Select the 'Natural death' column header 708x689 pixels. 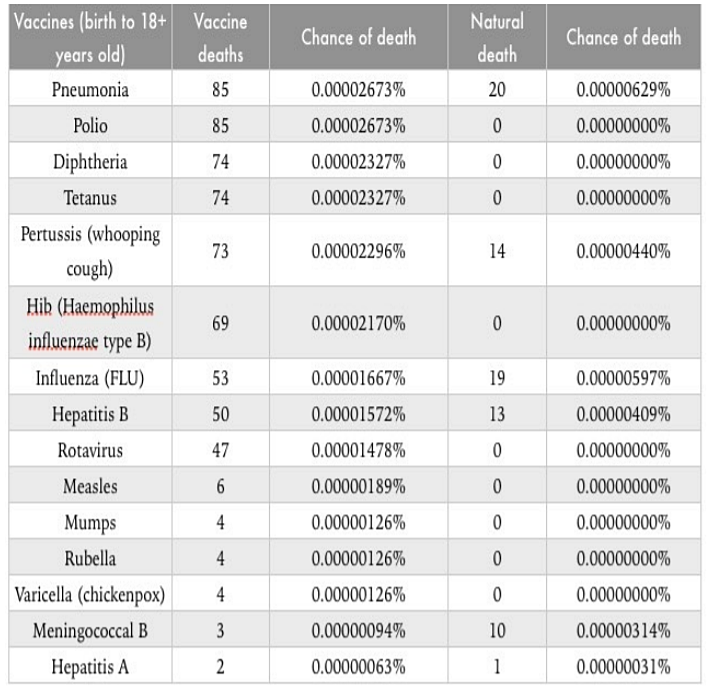497,38
